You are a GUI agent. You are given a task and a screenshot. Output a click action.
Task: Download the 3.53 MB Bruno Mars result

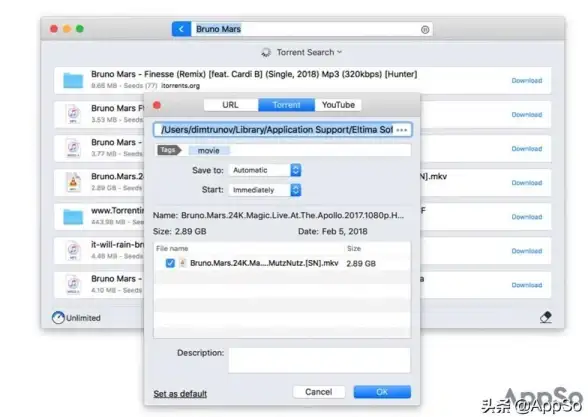pyautogui.click(x=527, y=115)
